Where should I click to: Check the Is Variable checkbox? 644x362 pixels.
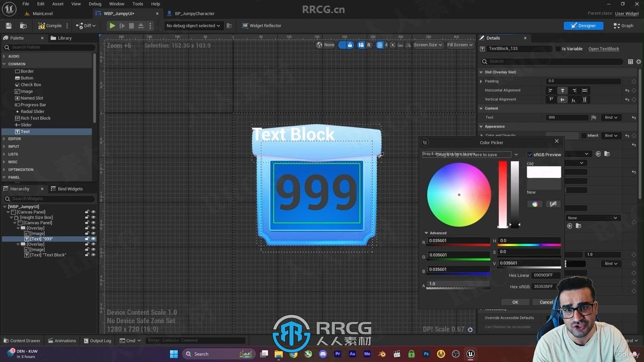tap(558, 49)
